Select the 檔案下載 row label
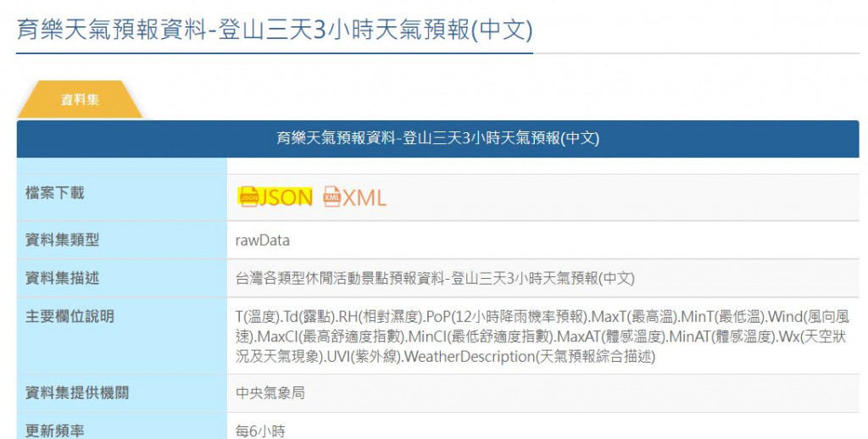Image resolution: width=868 pixels, height=439 pixels. (55, 192)
